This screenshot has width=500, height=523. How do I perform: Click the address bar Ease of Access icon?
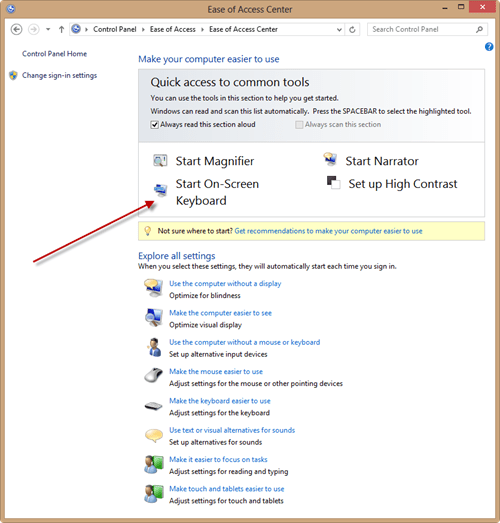coord(76,29)
